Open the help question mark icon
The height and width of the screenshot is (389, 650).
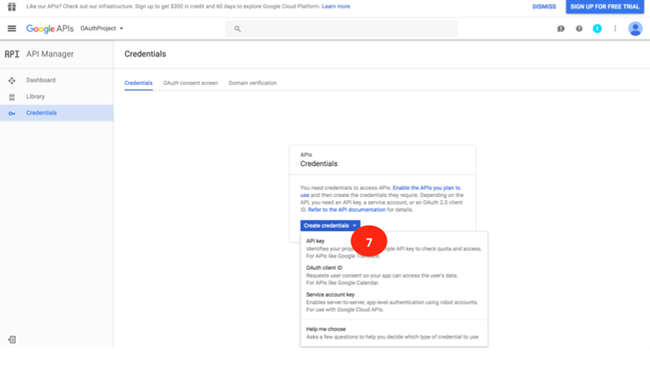coord(579,29)
